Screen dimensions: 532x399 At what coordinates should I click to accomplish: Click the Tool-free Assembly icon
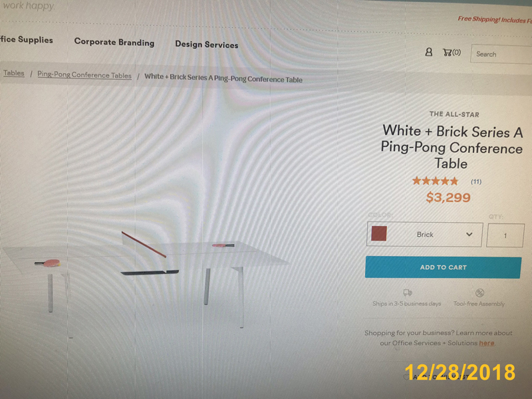coord(479,293)
